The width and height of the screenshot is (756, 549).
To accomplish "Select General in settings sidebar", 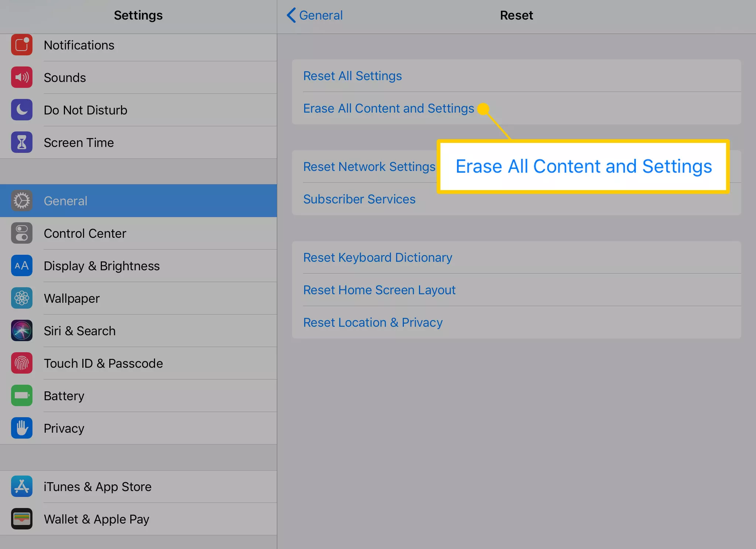I will pyautogui.click(x=138, y=200).
